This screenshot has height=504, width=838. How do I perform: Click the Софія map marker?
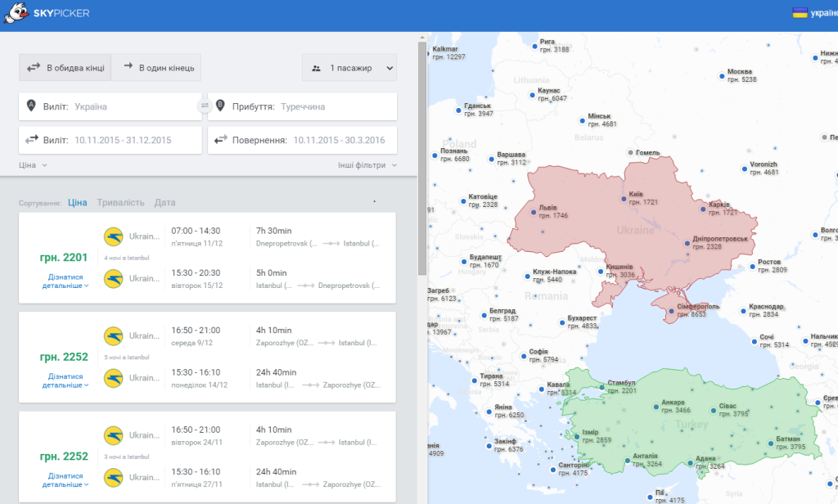524,356
